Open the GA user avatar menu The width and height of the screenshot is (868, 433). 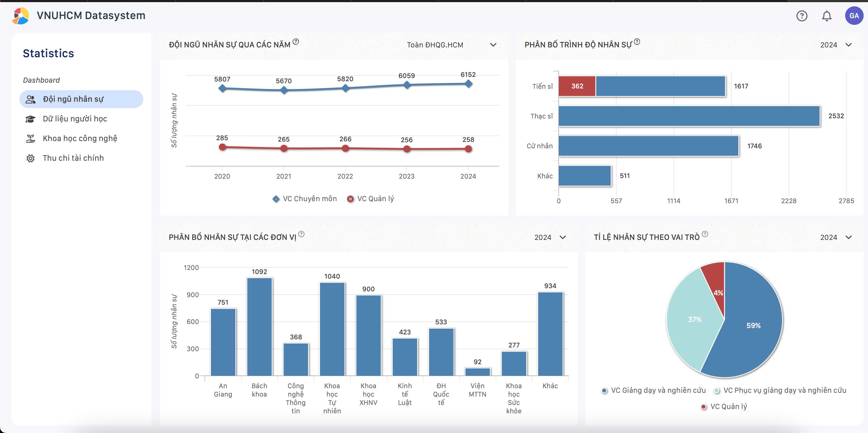(854, 16)
